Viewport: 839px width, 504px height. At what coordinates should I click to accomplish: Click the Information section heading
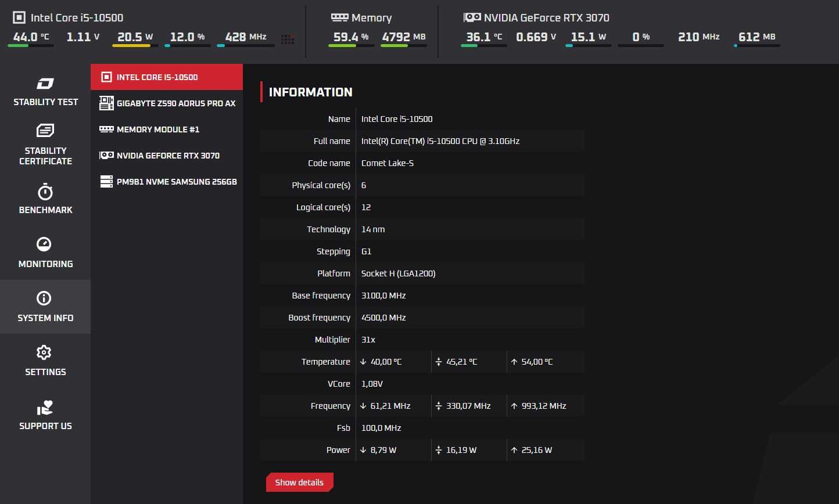tap(311, 92)
